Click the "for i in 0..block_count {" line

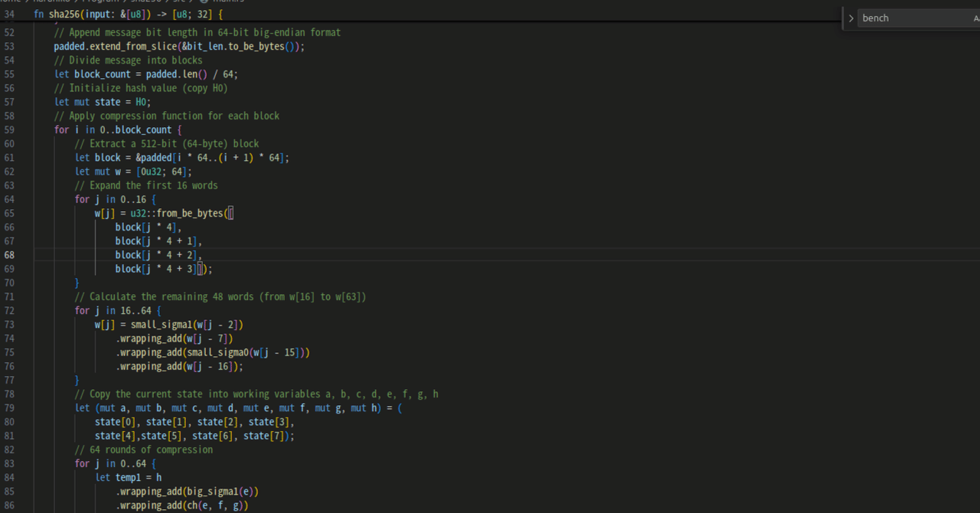point(118,129)
